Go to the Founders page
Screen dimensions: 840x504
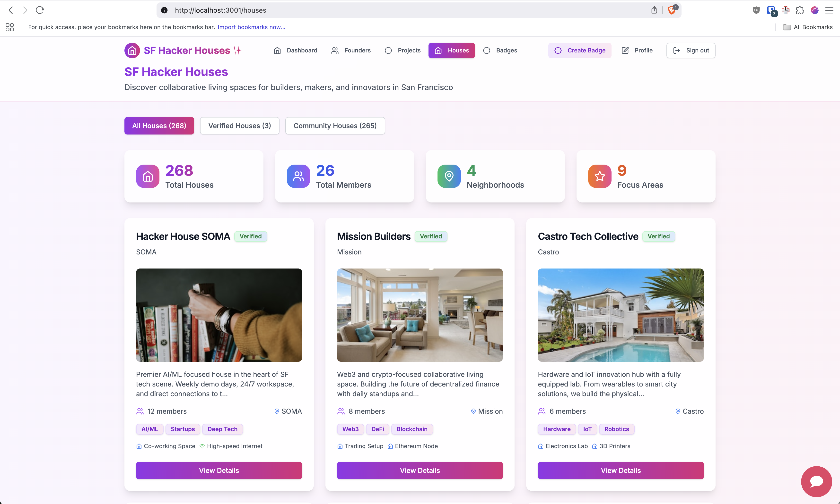click(351, 50)
